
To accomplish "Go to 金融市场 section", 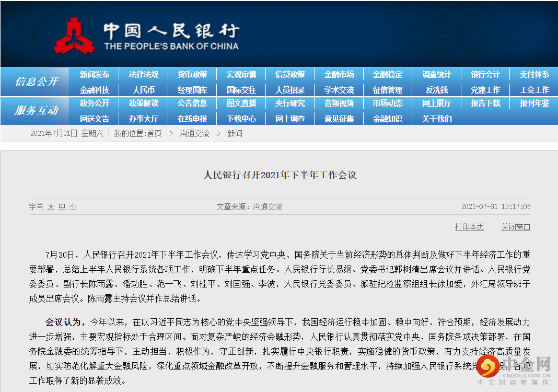I will point(339,75).
